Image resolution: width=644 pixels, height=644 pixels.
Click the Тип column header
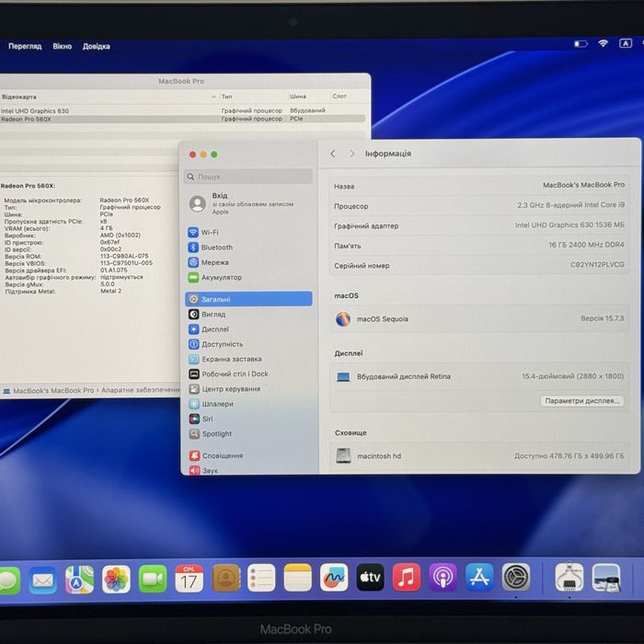(x=226, y=97)
